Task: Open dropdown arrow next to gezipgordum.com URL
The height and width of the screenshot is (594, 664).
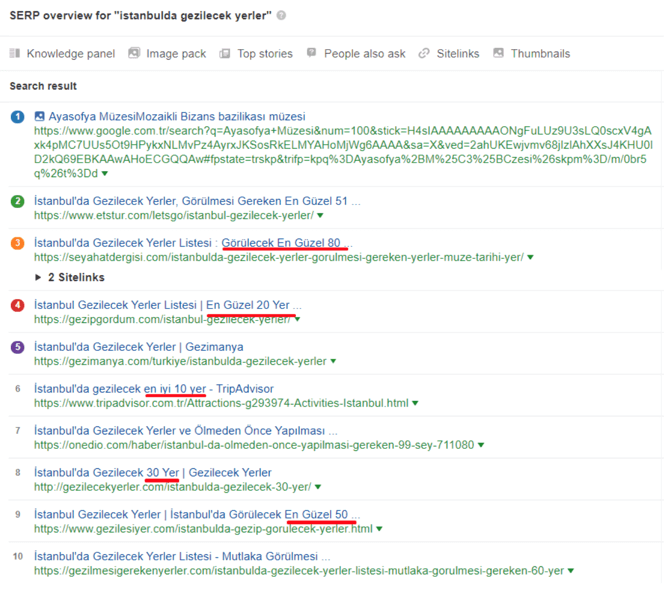Action: [x=297, y=319]
